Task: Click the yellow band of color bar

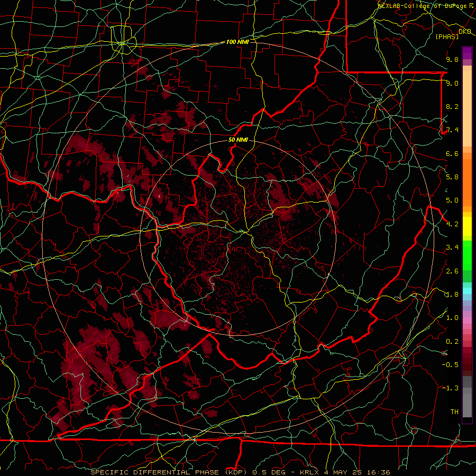Action: point(467,226)
